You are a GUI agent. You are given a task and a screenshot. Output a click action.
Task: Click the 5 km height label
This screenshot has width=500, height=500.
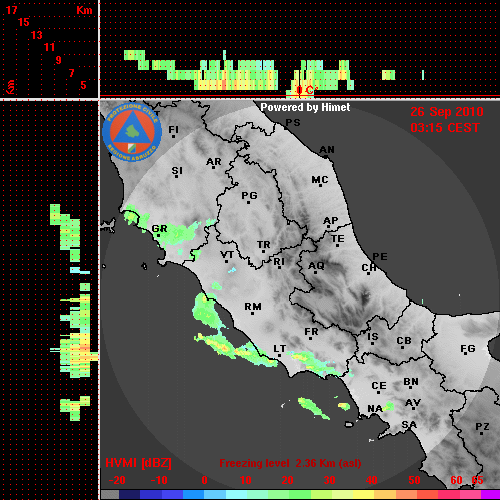click(83, 85)
